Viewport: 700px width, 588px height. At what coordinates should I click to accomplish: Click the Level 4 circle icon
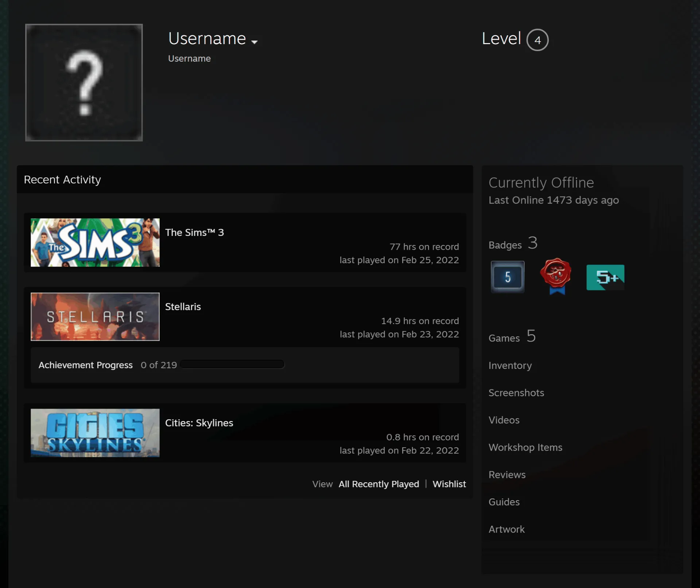point(537,40)
